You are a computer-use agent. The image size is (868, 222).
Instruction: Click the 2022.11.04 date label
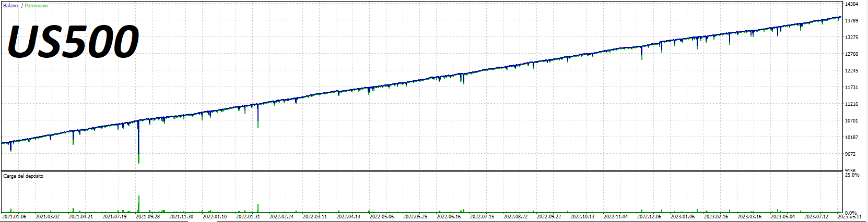[x=616, y=217]
